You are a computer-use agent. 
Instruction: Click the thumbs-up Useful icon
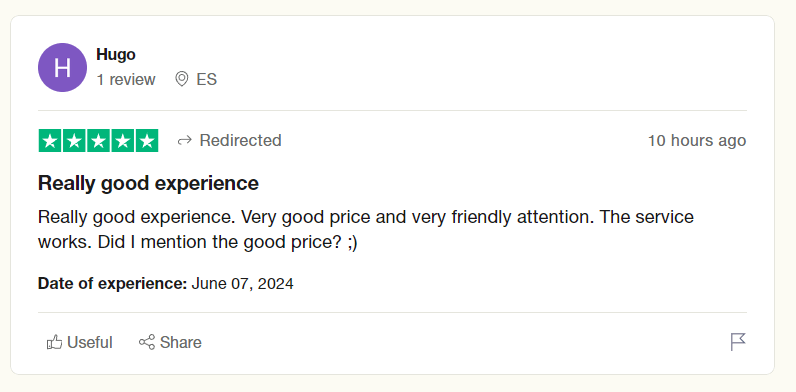54,342
